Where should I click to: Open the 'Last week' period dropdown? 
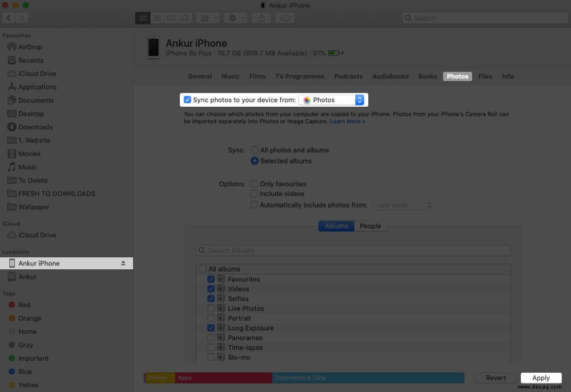(x=403, y=205)
